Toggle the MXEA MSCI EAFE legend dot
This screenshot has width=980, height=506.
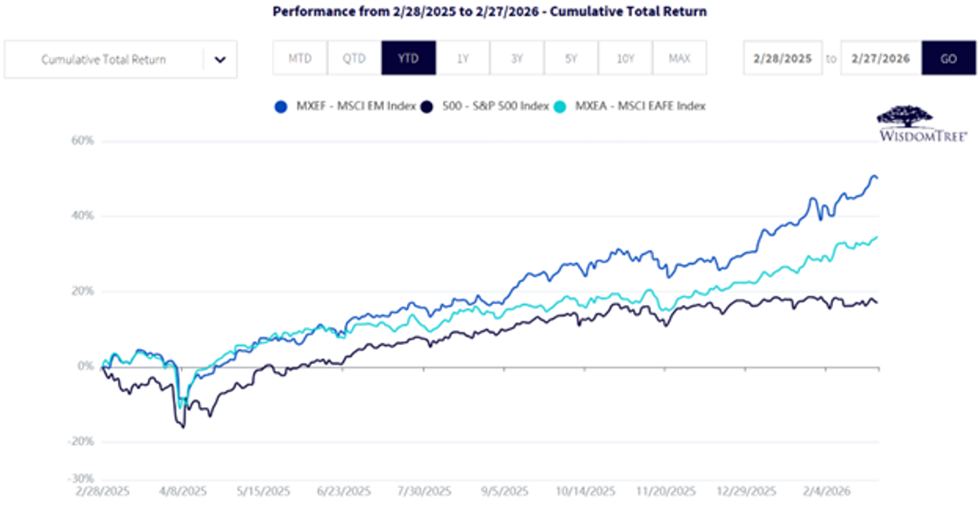tap(560, 106)
